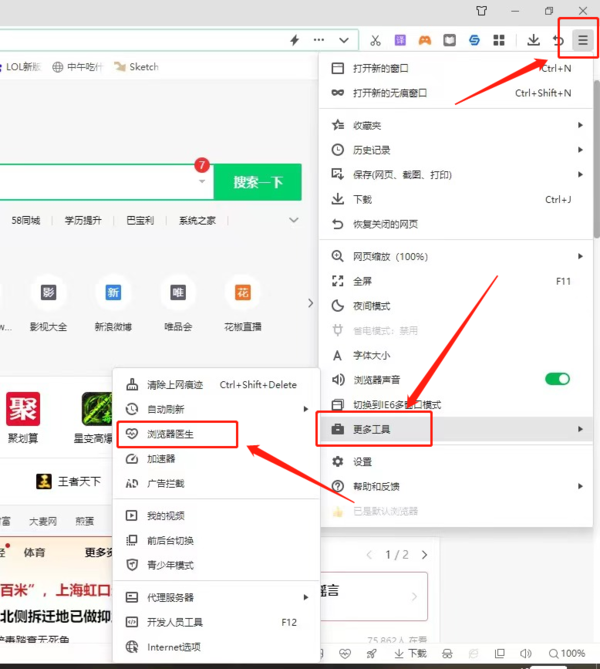Expand the hot links row chevron
Viewport: 600px width, 669px height.
pos(294,220)
